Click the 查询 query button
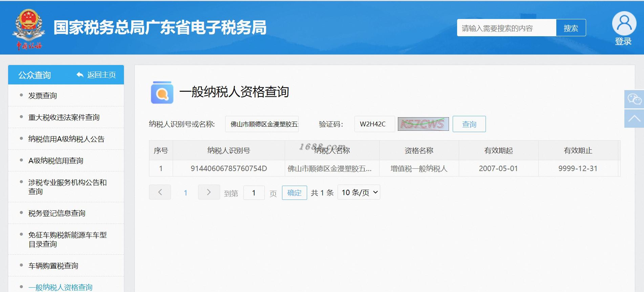The width and height of the screenshot is (644, 292). point(469,124)
